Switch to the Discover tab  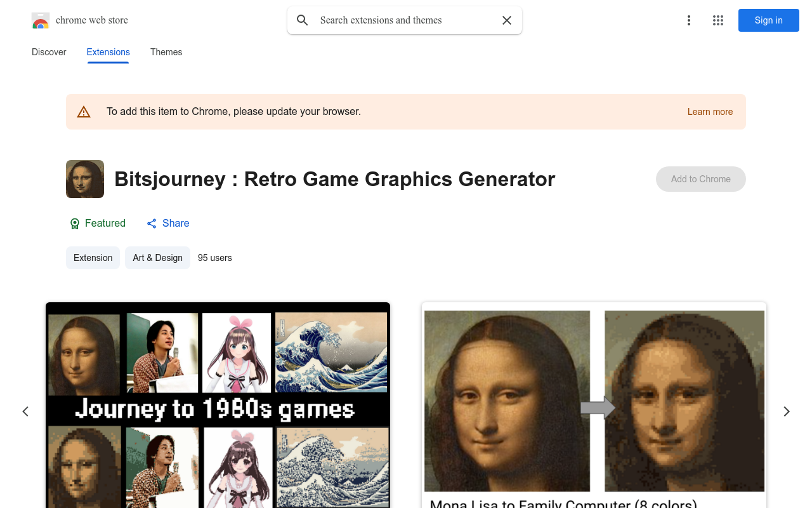coord(49,52)
